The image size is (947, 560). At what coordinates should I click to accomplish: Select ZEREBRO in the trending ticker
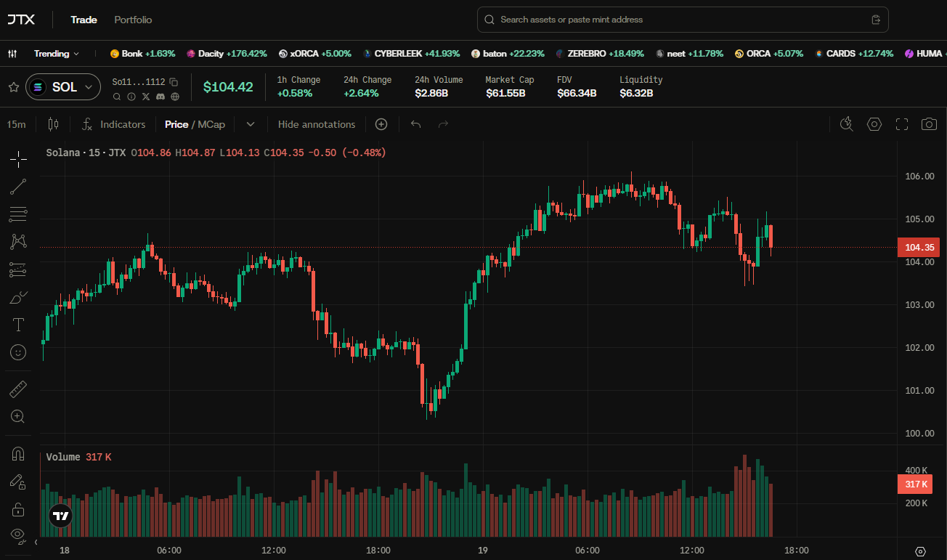tap(600, 54)
